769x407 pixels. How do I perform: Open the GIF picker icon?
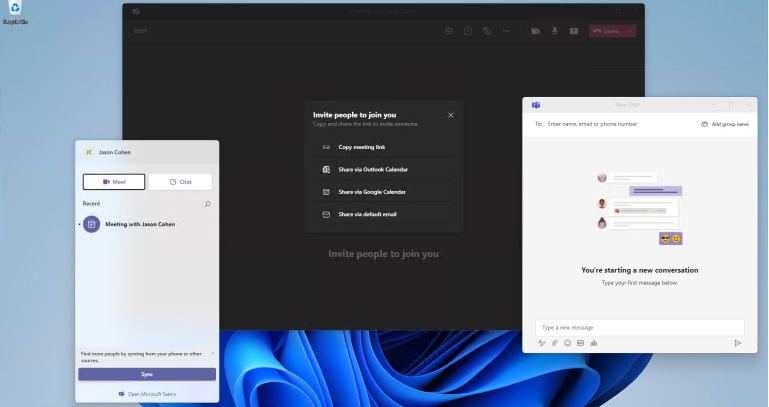point(580,343)
